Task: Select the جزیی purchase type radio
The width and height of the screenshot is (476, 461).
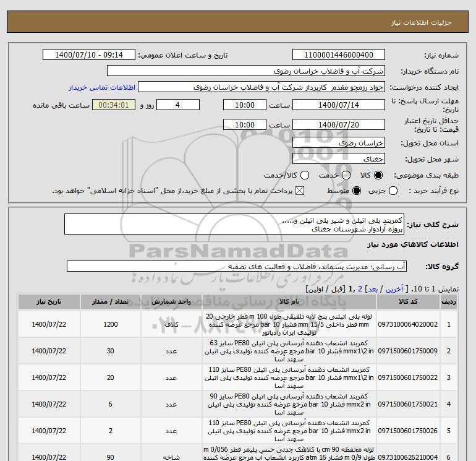Action: click(393, 191)
